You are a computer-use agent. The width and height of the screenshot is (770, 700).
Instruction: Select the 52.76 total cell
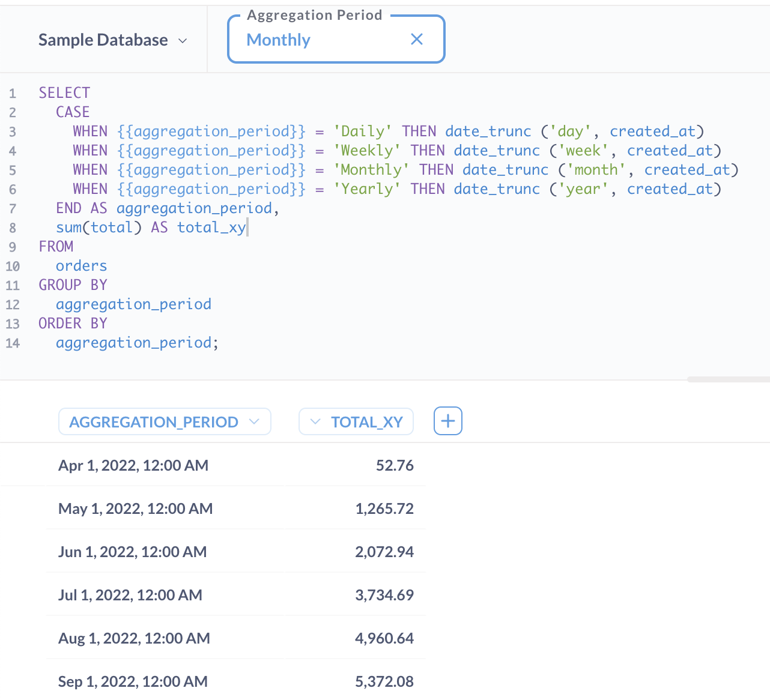tap(394, 465)
